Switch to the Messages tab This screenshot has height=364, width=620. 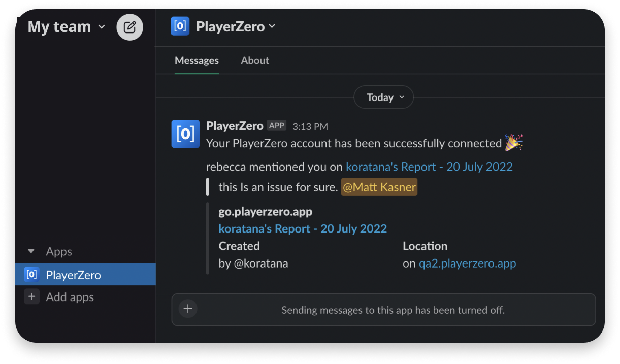pyautogui.click(x=197, y=60)
